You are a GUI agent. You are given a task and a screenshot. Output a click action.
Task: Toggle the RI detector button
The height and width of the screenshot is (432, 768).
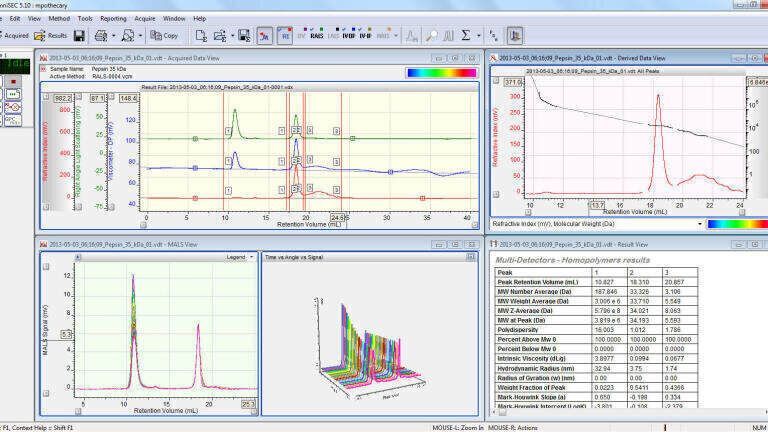[x=285, y=36]
